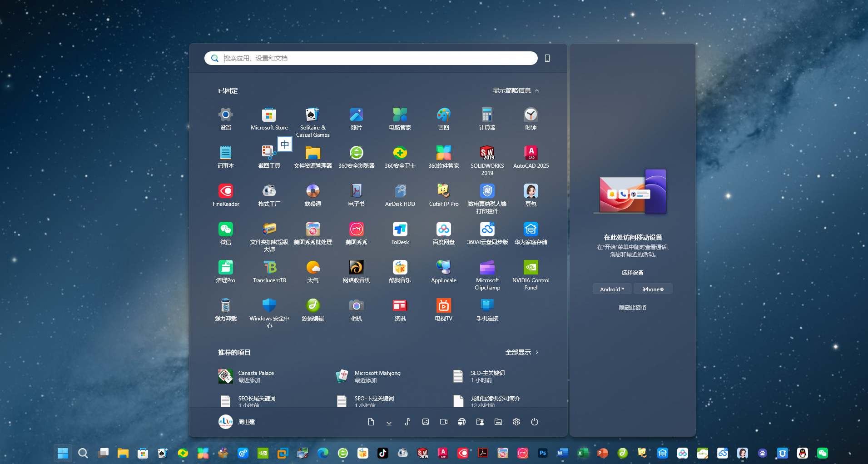Viewport: 868px width, 464px height.
Task: Launch FineReader from the Start menu
Action: (226, 195)
